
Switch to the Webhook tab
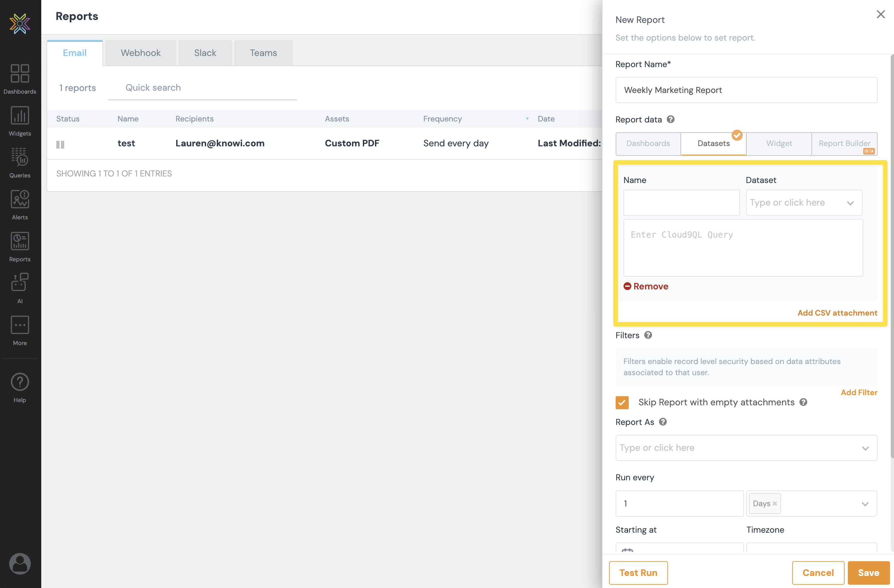coord(140,53)
